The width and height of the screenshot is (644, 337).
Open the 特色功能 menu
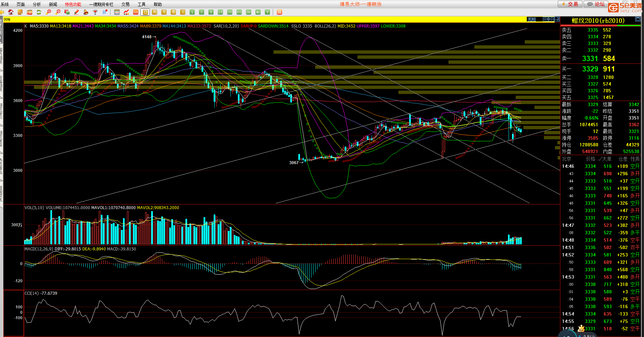point(73,4)
